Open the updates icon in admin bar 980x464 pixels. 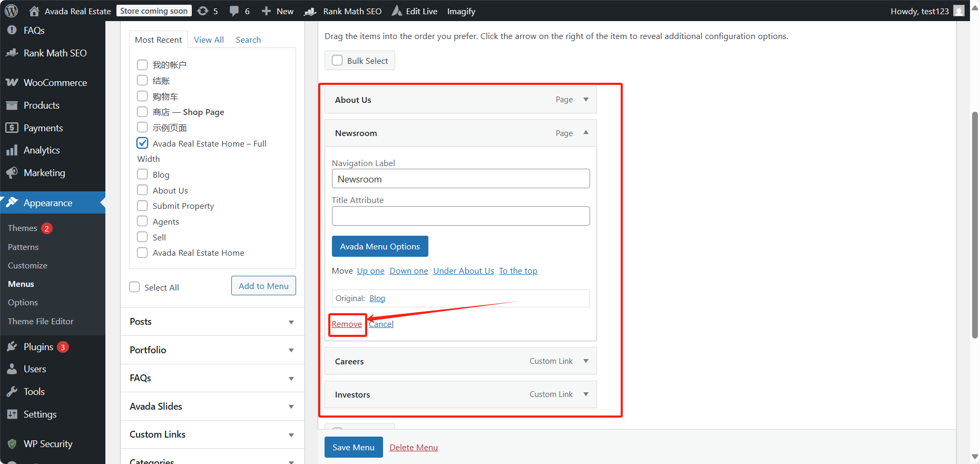pyautogui.click(x=203, y=11)
